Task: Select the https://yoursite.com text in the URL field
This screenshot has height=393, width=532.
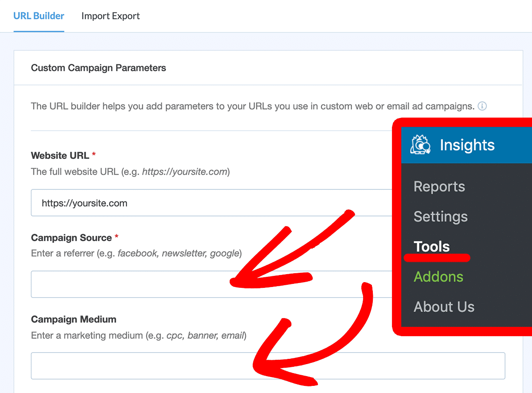Action: pos(84,203)
